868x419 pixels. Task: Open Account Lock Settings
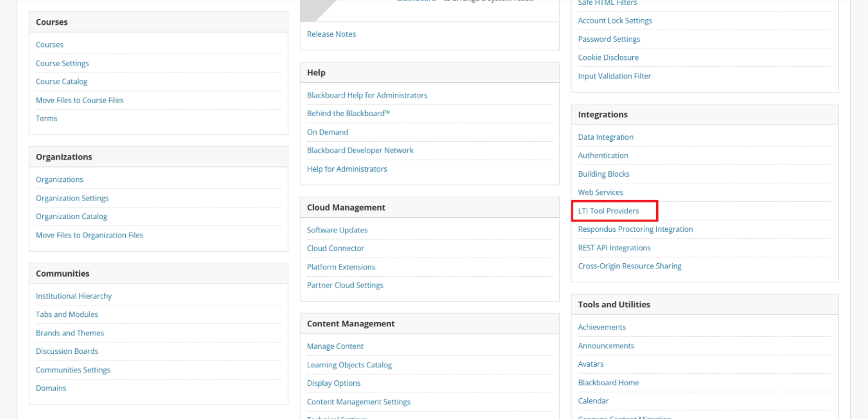click(615, 20)
